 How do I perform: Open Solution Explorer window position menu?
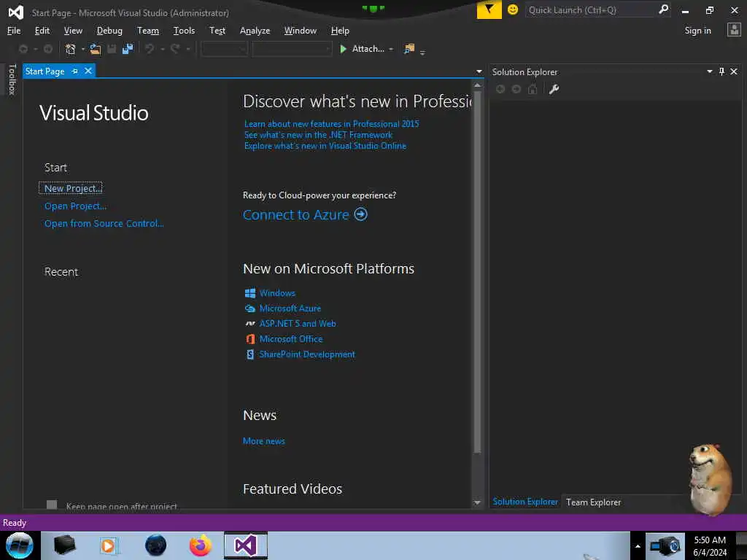click(x=709, y=71)
